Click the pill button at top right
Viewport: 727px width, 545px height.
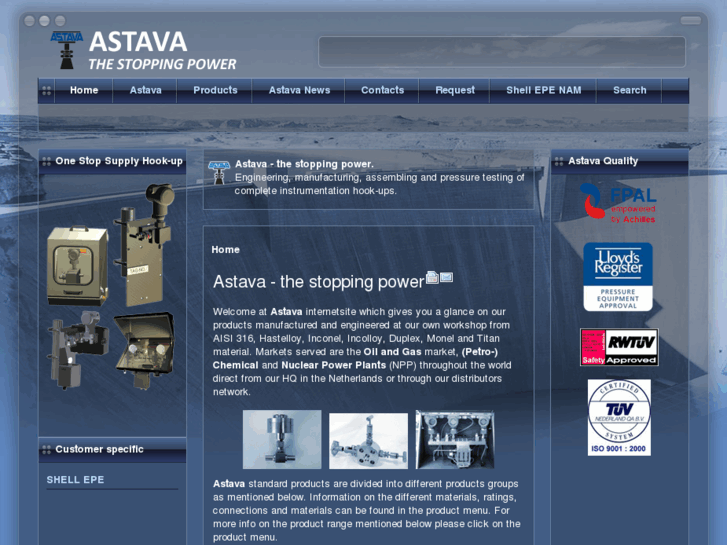(690, 20)
